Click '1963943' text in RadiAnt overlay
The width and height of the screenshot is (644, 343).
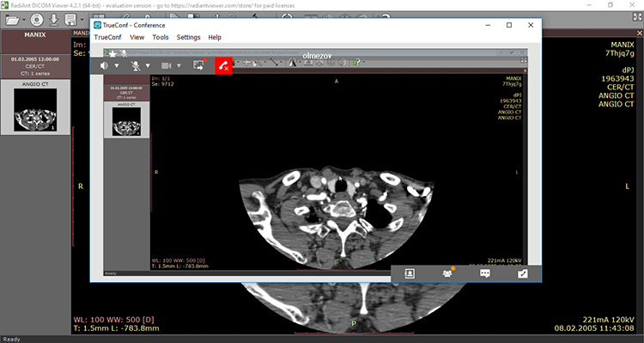coord(617,78)
